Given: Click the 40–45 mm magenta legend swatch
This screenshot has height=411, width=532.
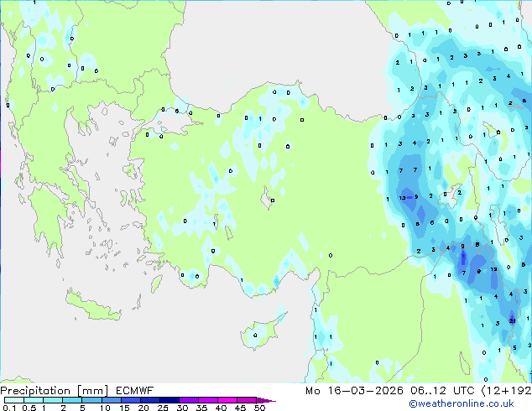Looking at the screenshot, I should click(x=227, y=400).
